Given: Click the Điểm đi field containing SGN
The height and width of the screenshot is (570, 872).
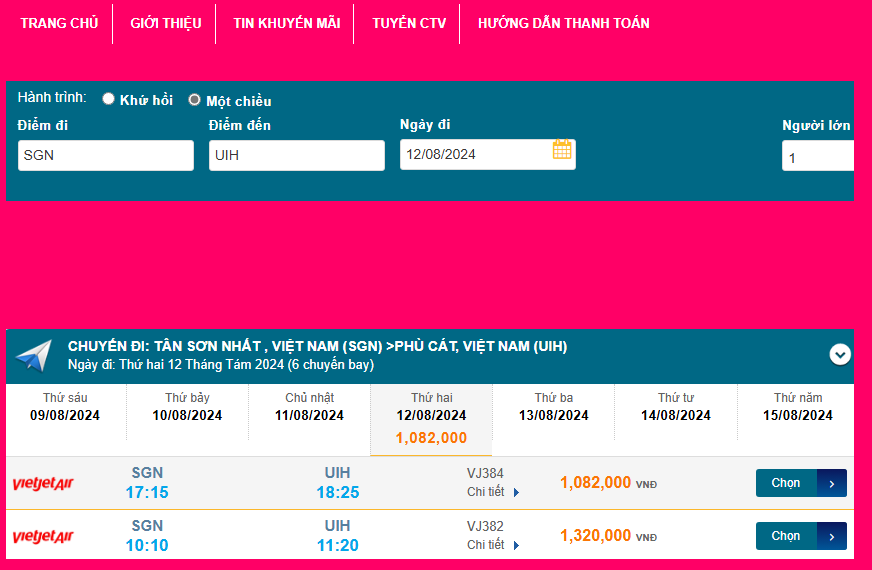Looking at the screenshot, I should [105, 155].
